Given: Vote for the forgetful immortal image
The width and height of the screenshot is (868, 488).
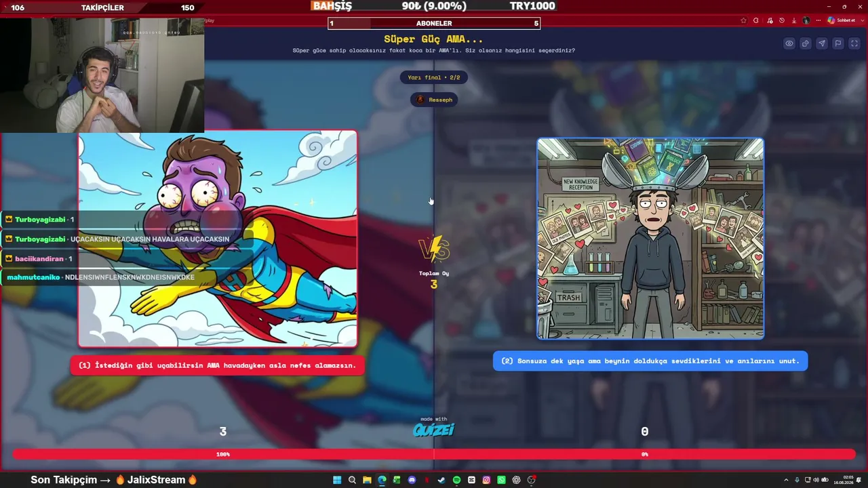Looking at the screenshot, I should pyautogui.click(x=650, y=239).
